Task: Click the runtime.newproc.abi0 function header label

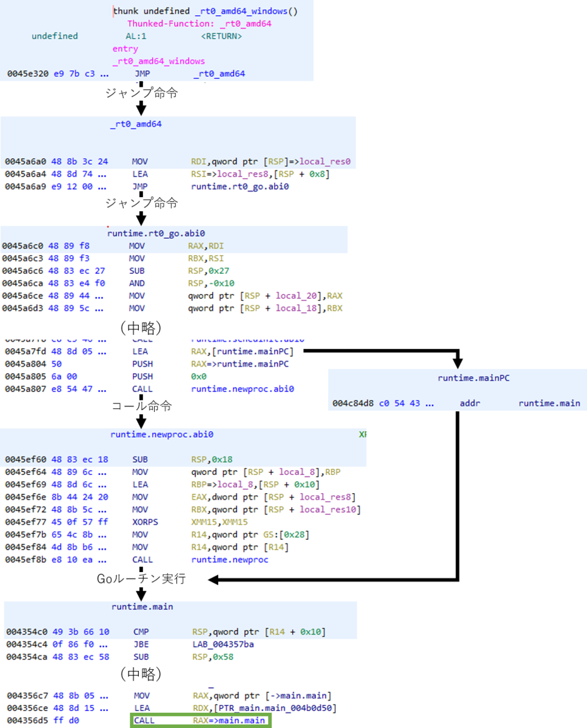Action: pos(161,435)
